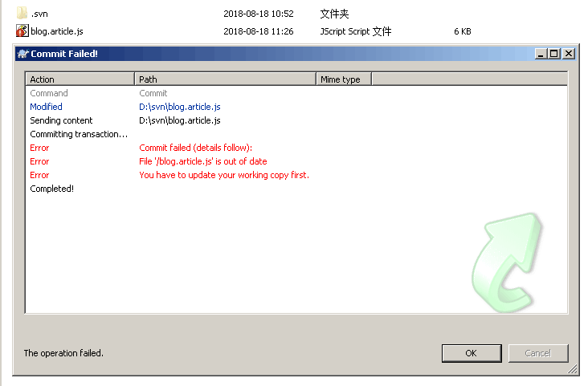Select the Sending content row
The image size is (588, 386).
[x=296, y=120]
